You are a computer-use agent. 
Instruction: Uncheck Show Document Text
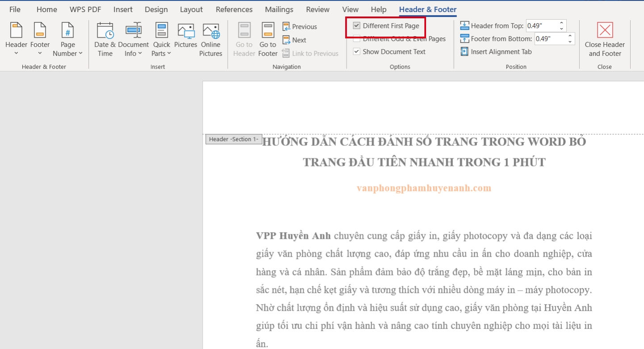point(356,52)
